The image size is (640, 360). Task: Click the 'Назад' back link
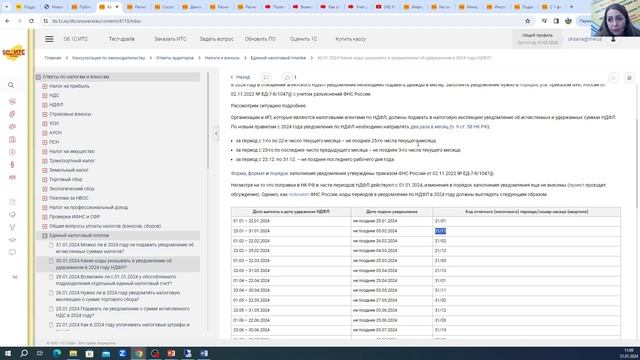click(x=240, y=77)
